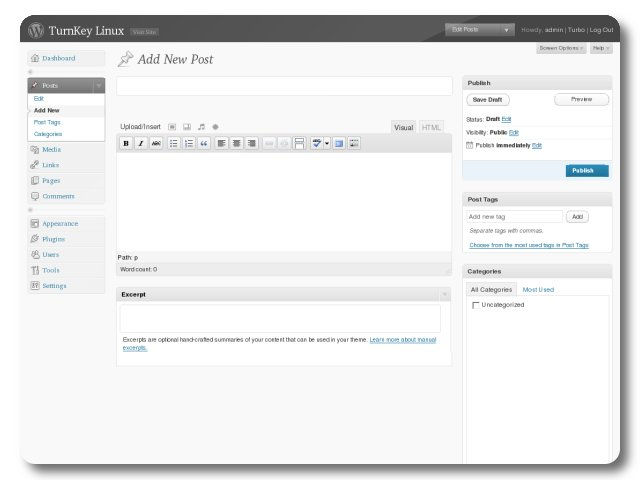640x480 pixels.
Task: Toggle bold formatting in editor toolbar
Action: click(126, 143)
